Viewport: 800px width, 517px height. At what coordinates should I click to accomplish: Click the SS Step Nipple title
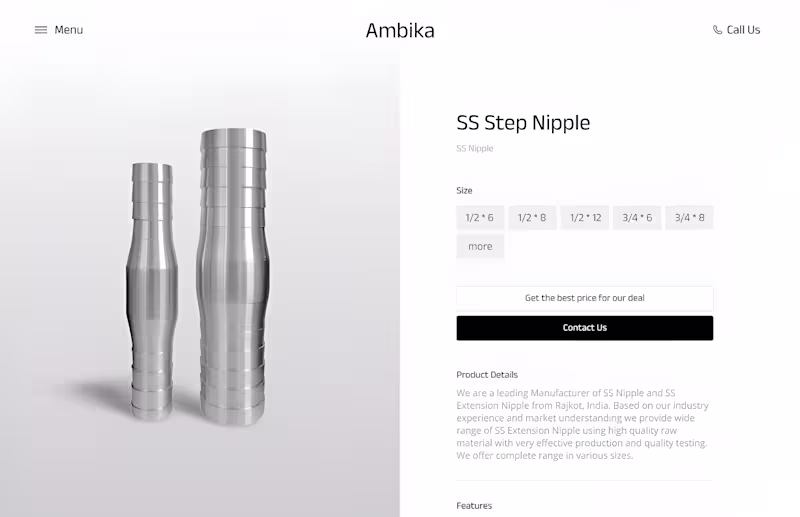(523, 123)
